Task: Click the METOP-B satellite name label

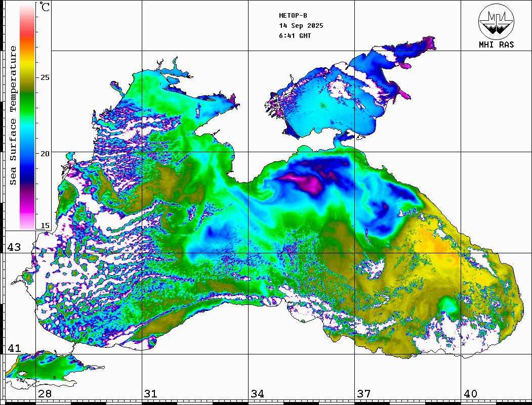Action: (293, 16)
